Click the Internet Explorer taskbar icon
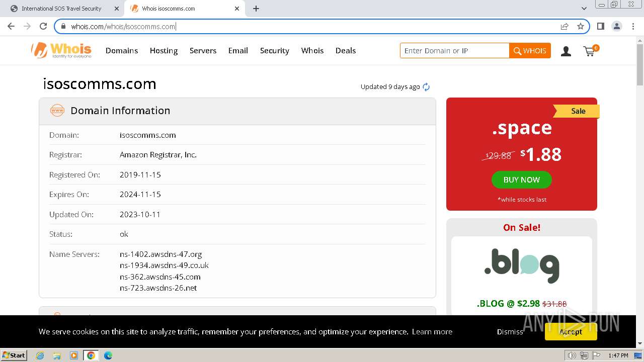Viewport: 644px width, 362px height. 40,355
